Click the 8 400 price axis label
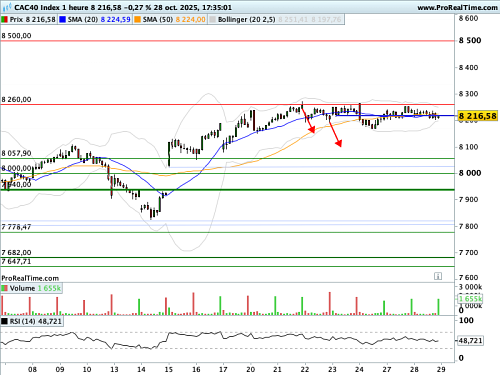 (x=468, y=68)
